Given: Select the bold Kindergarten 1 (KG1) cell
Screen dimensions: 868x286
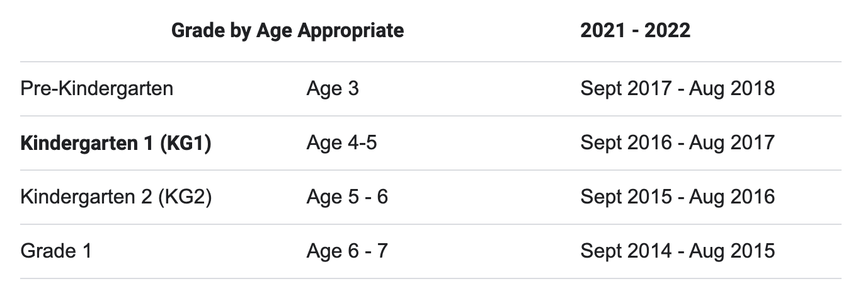Looking at the screenshot, I should point(116,143).
